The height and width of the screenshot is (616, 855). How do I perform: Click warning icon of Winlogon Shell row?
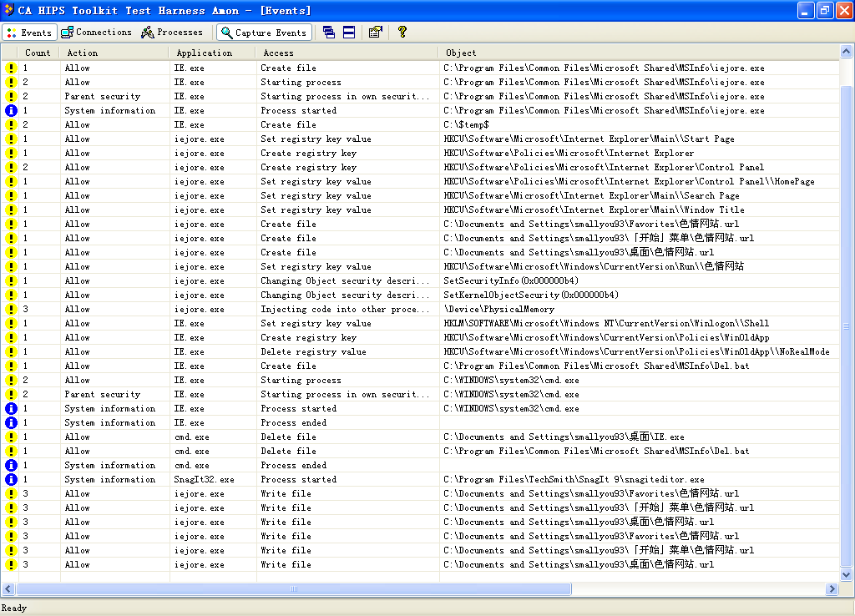pos(11,323)
